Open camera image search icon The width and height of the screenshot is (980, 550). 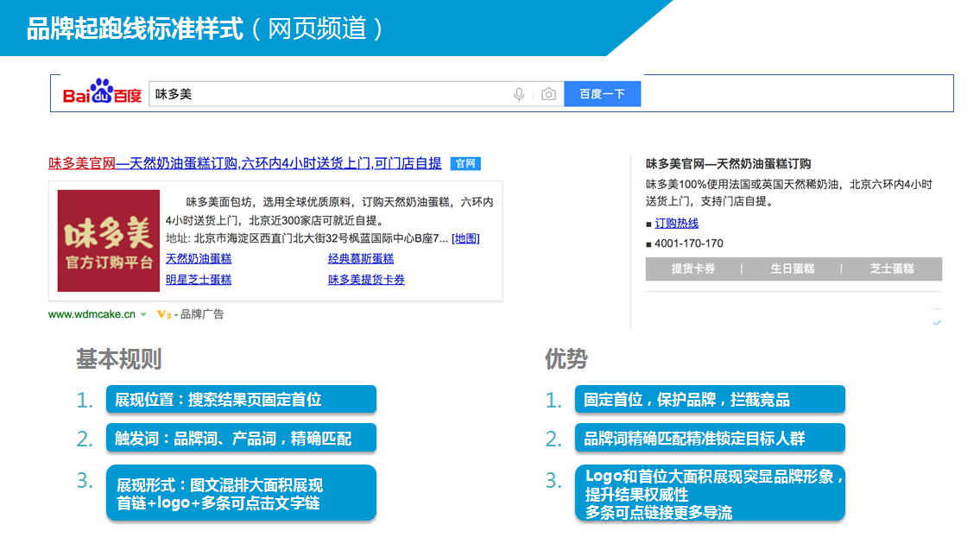point(548,94)
